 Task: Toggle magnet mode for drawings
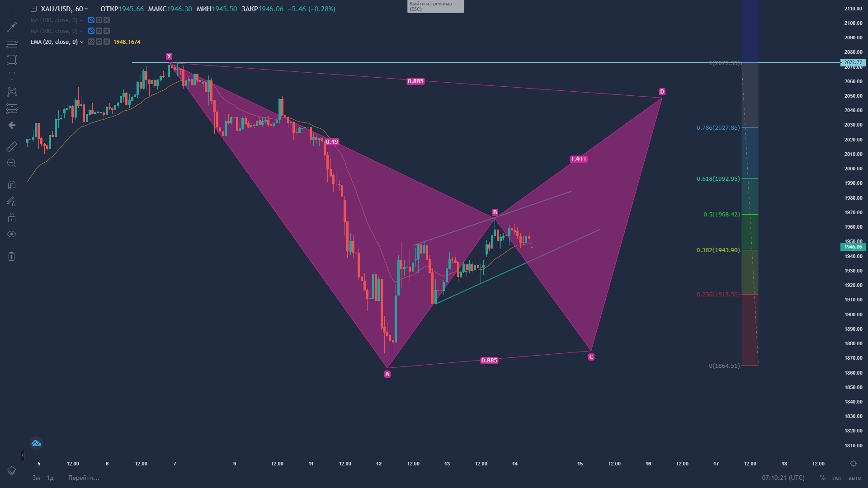[12, 185]
